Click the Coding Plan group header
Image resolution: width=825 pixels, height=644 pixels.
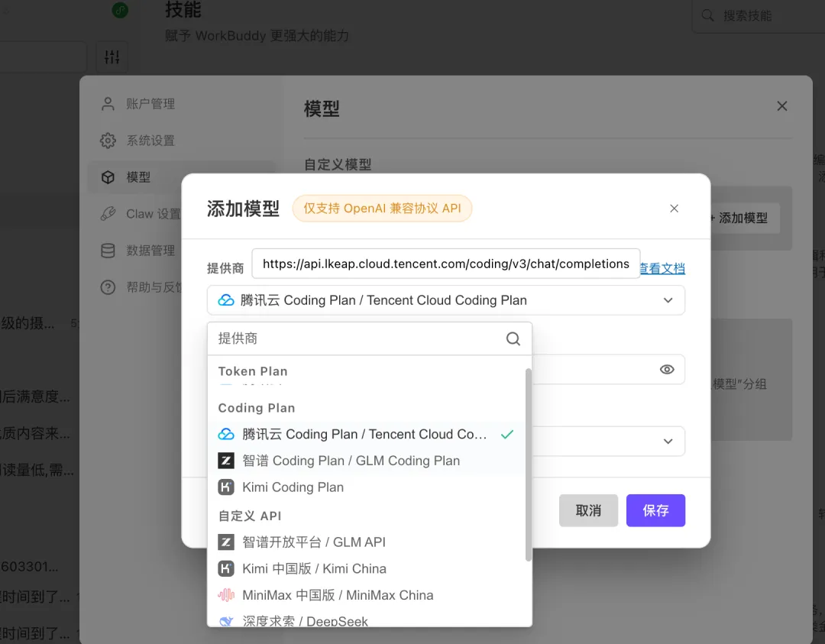[256, 408]
